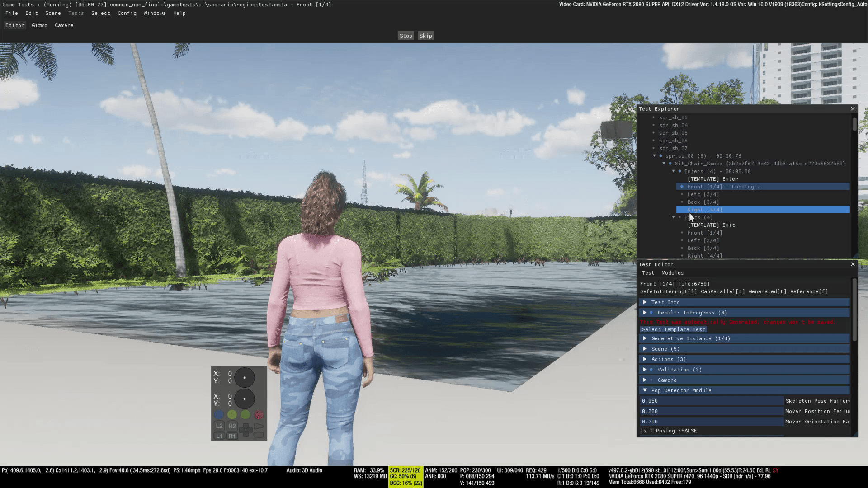Adjust the Skeleton Pose Failure 0.050 field
This screenshot has width=868, height=488.
[712, 401]
